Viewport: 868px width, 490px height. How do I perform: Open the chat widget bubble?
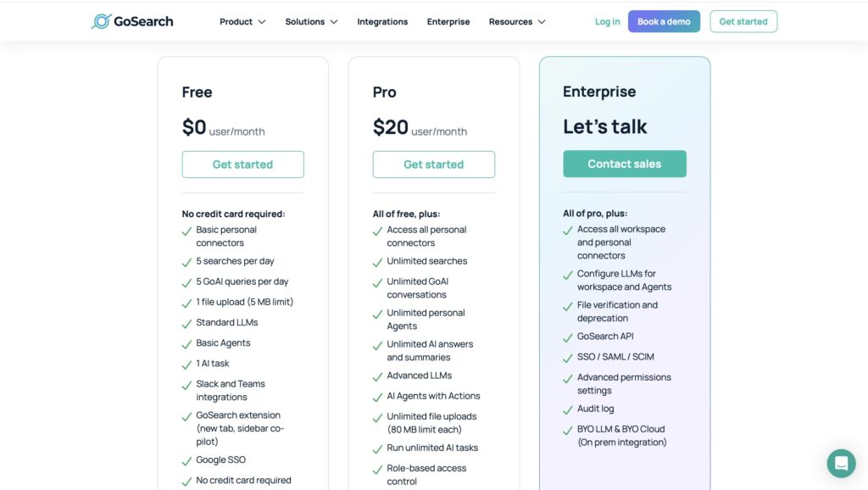pos(840,463)
